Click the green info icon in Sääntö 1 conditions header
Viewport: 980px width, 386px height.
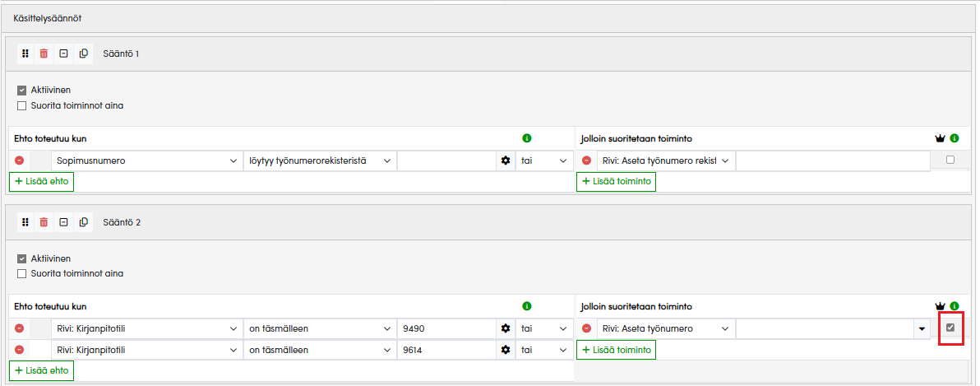point(527,138)
